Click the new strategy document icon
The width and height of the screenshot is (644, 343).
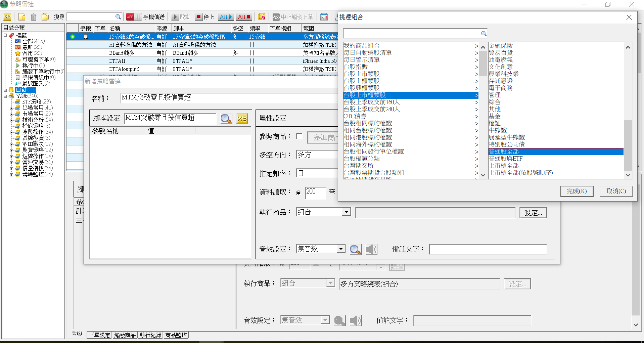point(22,17)
